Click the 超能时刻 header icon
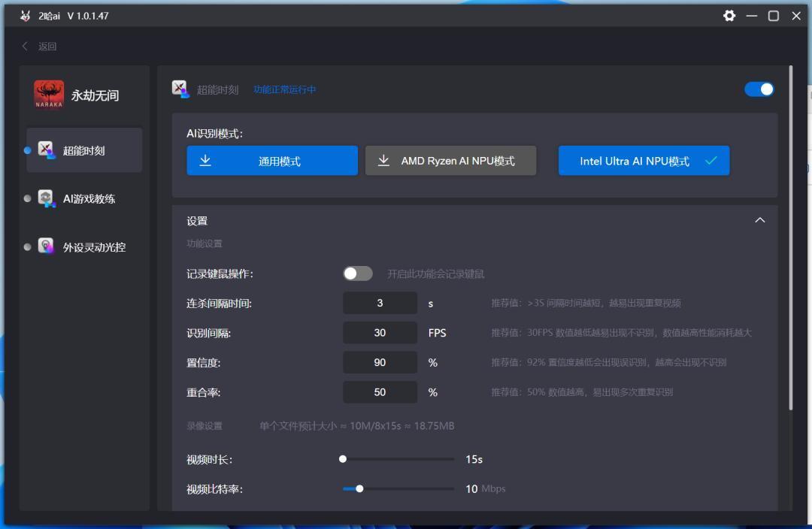Screen dimensions: 812x529 180,89
